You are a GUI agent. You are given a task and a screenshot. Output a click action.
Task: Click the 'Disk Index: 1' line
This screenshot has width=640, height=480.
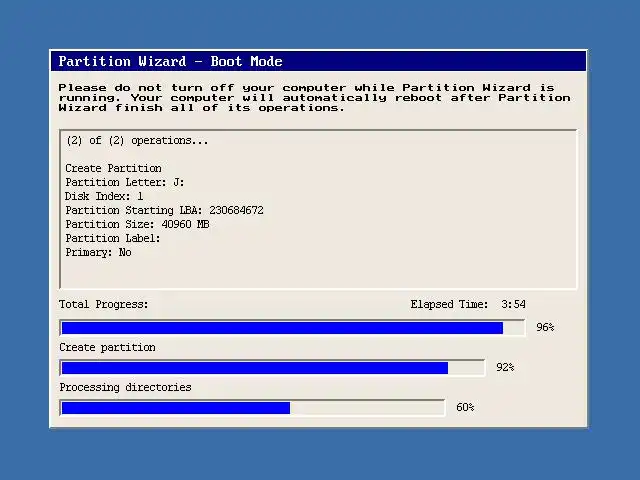[x=104, y=196]
